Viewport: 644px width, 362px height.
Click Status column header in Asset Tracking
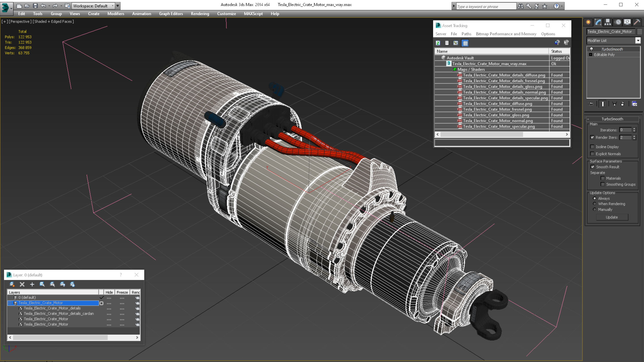point(559,51)
